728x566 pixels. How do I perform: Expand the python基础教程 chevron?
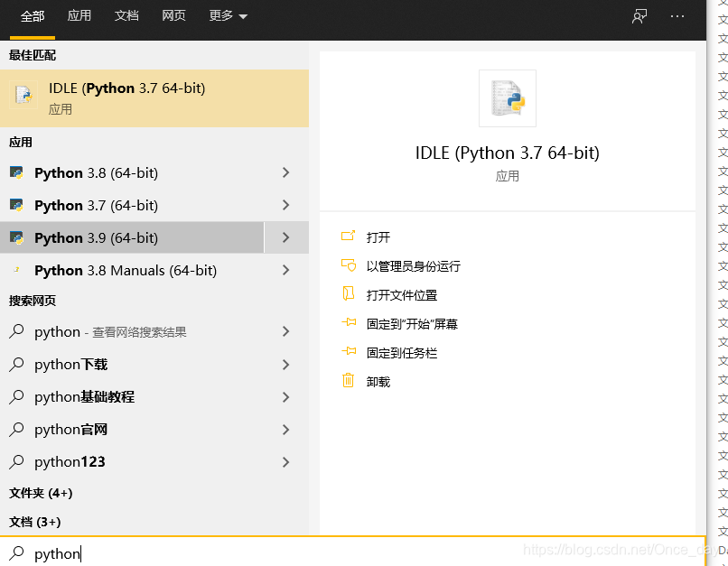[286, 397]
